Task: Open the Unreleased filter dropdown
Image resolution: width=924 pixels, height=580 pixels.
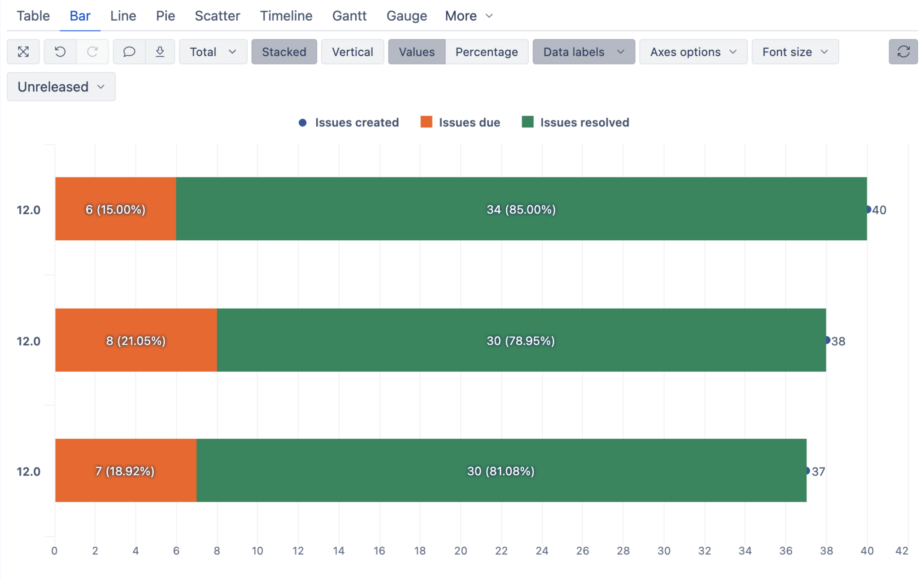Action: point(61,87)
